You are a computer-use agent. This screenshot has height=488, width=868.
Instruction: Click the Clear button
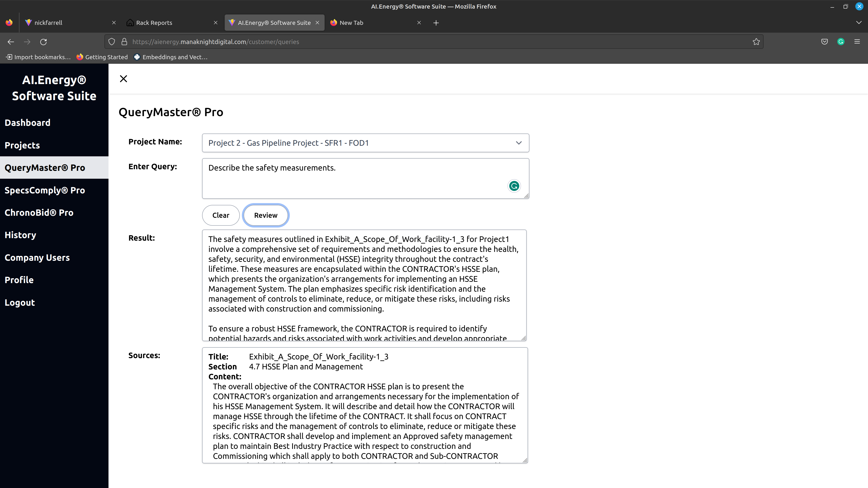point(221,215)
